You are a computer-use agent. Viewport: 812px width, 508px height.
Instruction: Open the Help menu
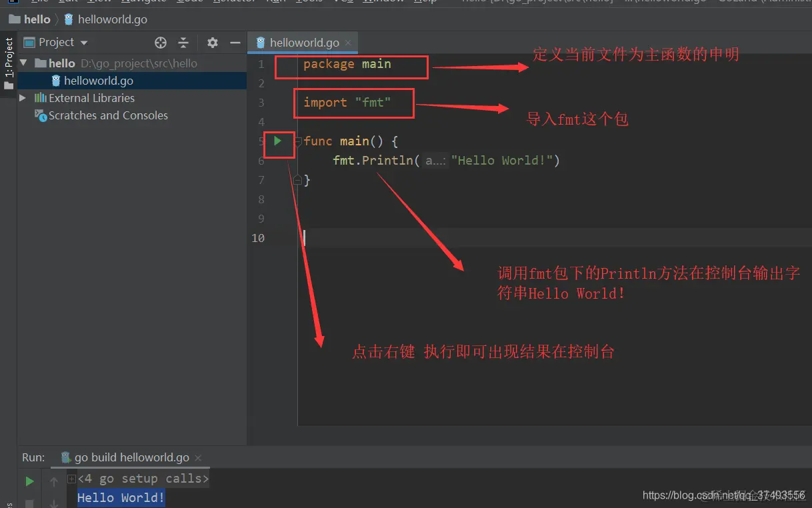[425, 2]
